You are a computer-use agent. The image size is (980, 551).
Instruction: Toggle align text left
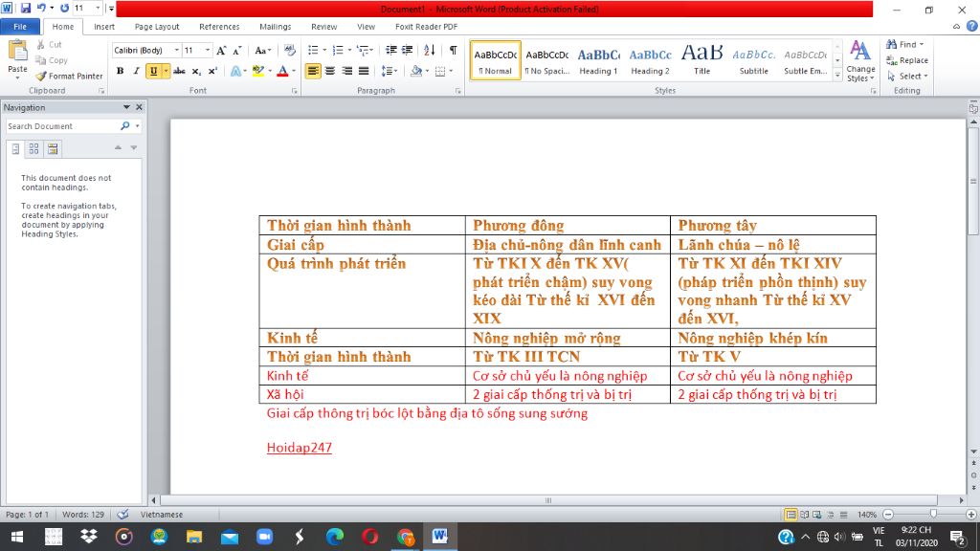pos(313,71)
